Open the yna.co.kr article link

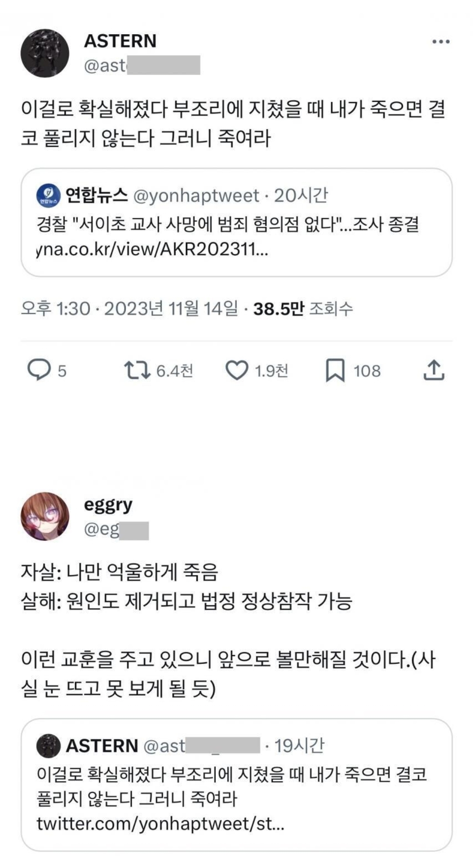pyautogui.click(x=152, y=250)
